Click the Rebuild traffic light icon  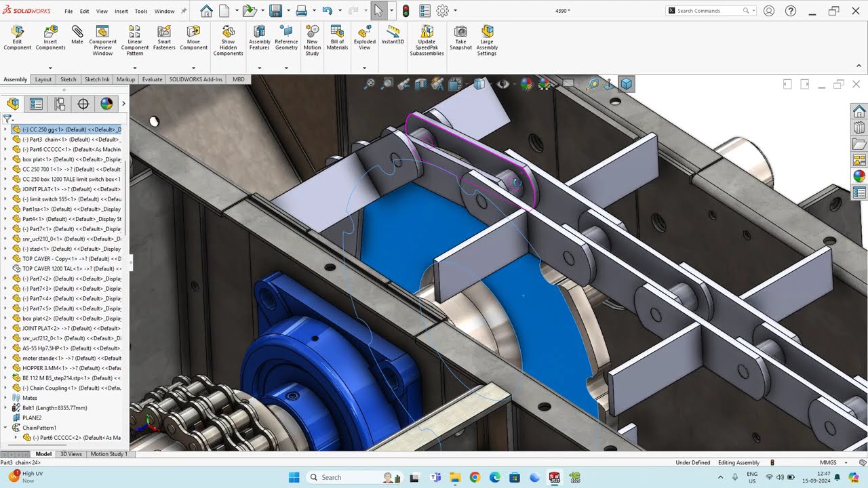(x=406, y=11)
